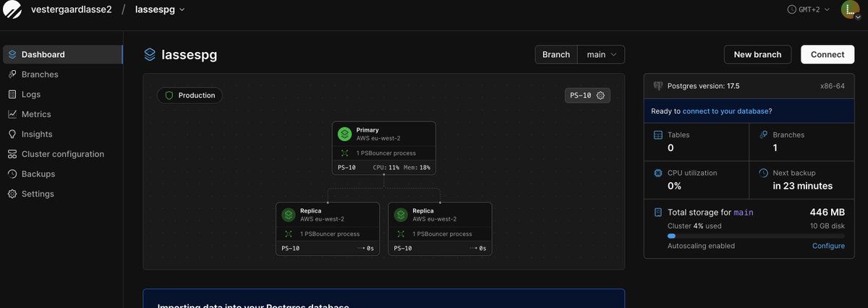Click the Branches stat icon in panel
Image resolution: width=868 pixels, height=308 pixels.
point(764,134)
